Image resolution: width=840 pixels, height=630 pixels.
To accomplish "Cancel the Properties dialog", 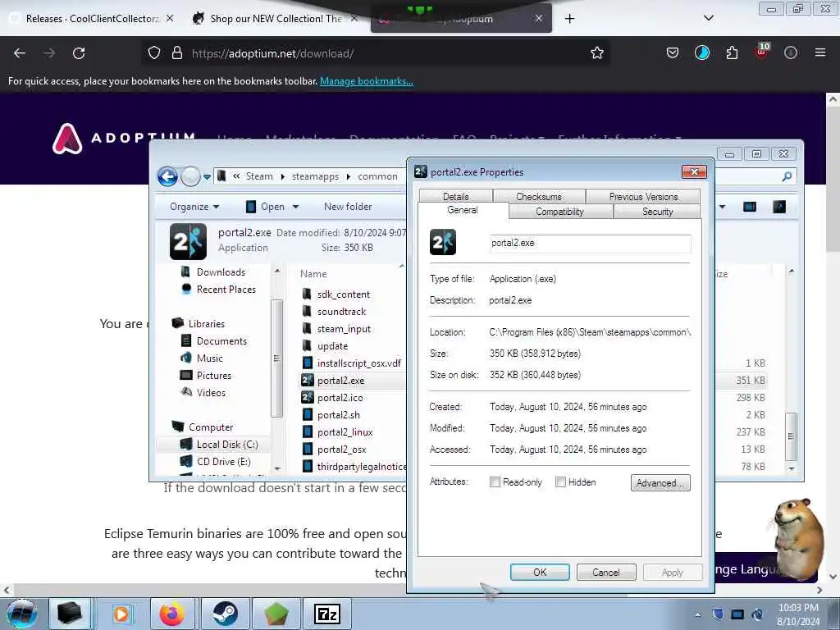I will (606, 572).
